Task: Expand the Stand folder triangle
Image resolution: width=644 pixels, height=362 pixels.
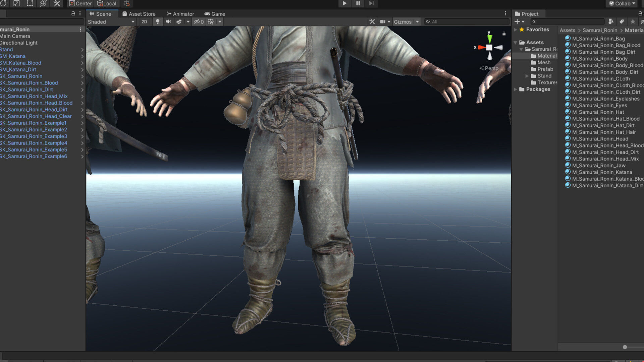Action: 527,76
